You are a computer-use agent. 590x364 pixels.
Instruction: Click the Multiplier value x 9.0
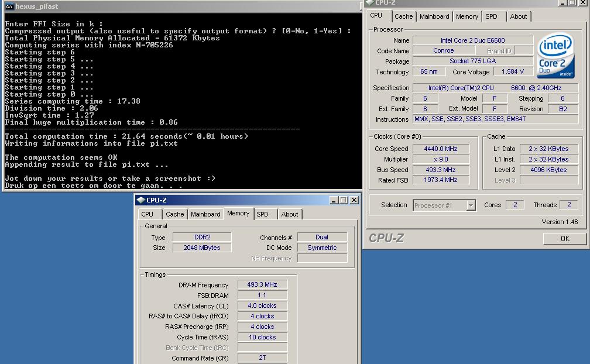pyautogui.click(x=441, y=159)
